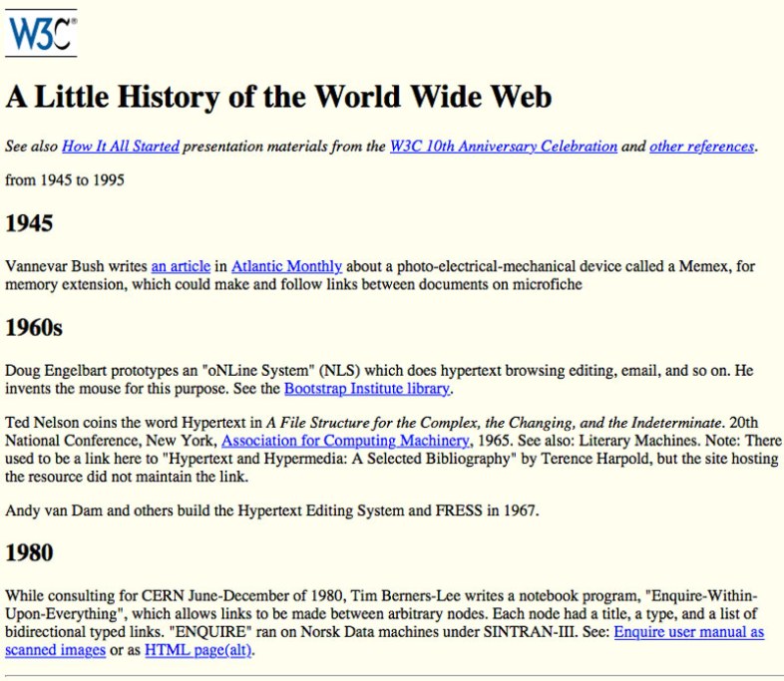Click the text "Doug Engelbart prototypes"

(x=92, y=371)
